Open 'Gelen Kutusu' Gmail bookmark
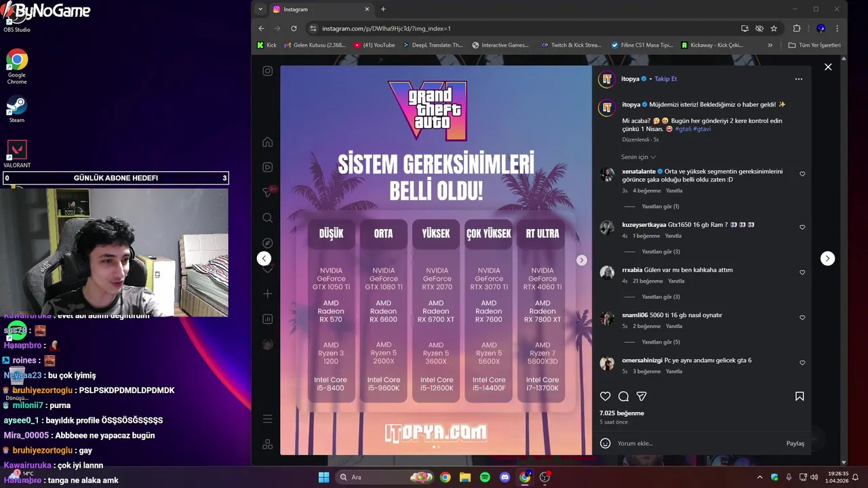The width and height of the screenshot is (868, 488). point(315,45)
